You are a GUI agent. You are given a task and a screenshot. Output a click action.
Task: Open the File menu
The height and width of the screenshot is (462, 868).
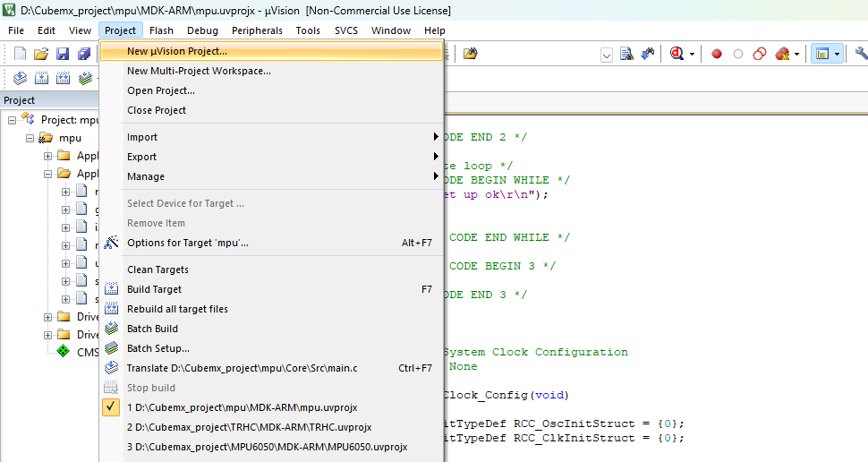(16, 30)
